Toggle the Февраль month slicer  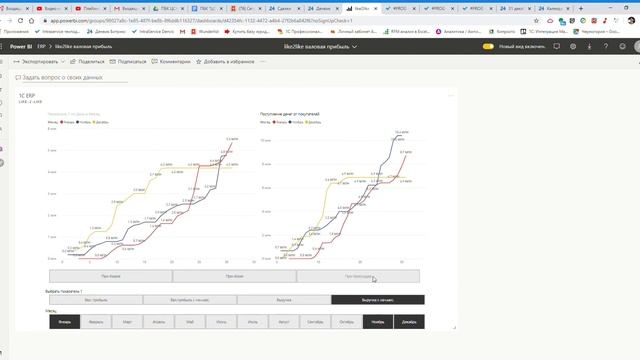point(96,322)
